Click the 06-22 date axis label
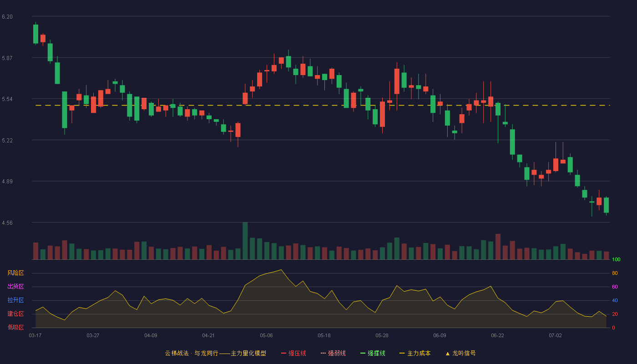 (497, 335)
